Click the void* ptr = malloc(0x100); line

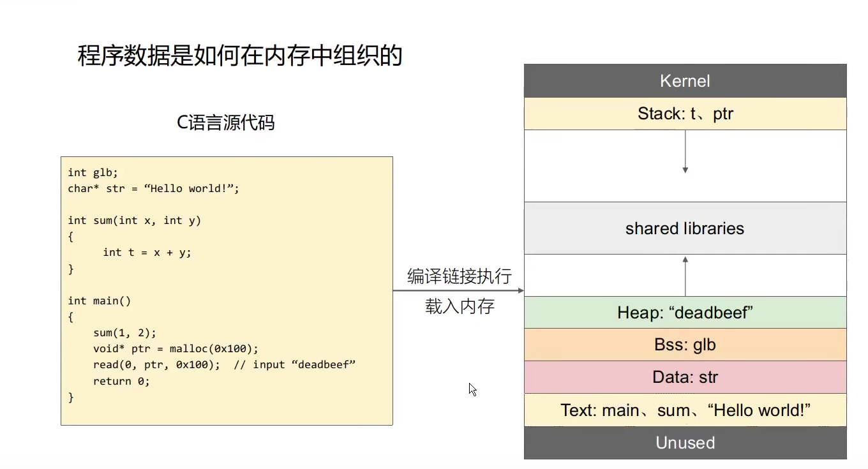[176, 349]
